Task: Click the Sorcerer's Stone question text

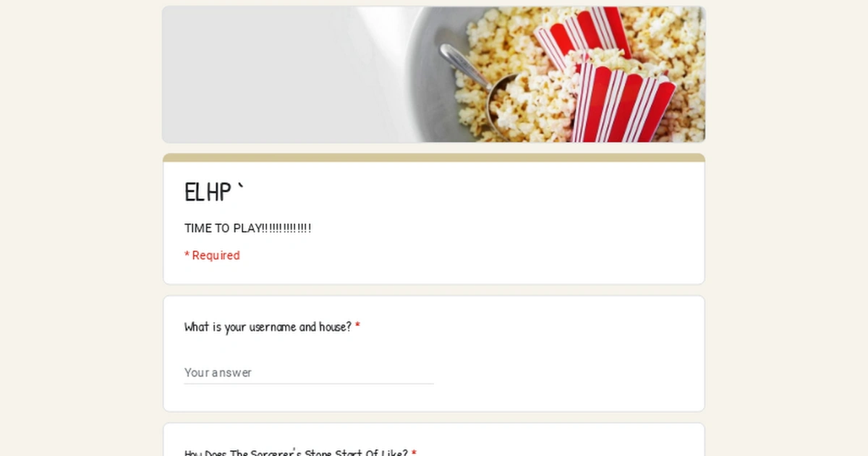Action: click(296, 453)
